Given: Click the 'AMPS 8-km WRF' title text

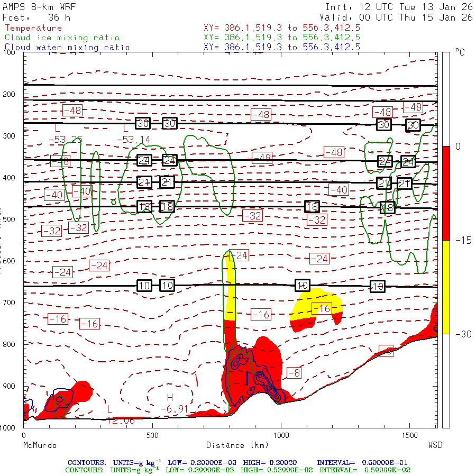Looking at the screenshot, I should coord(39,7).
